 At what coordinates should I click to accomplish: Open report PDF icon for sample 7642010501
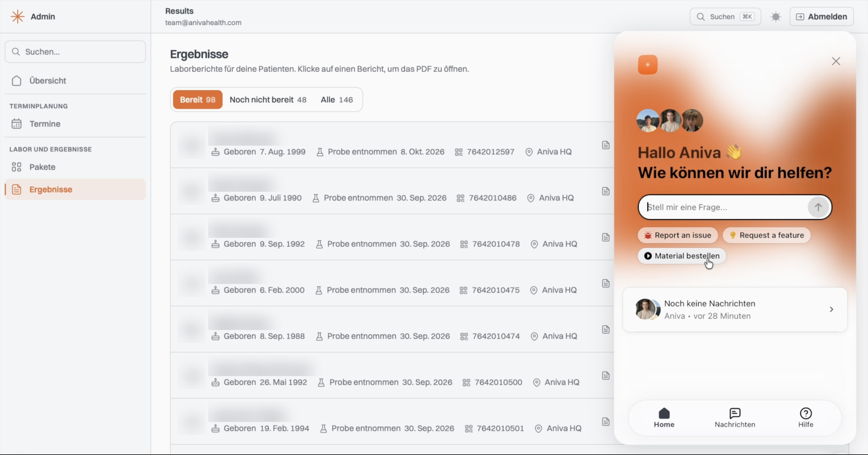606,422
